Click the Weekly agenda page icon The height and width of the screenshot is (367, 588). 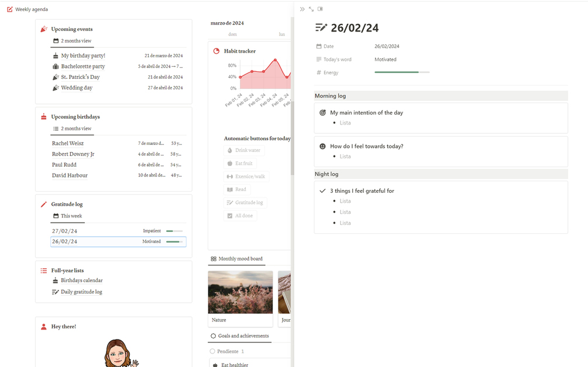pos(10,9)
